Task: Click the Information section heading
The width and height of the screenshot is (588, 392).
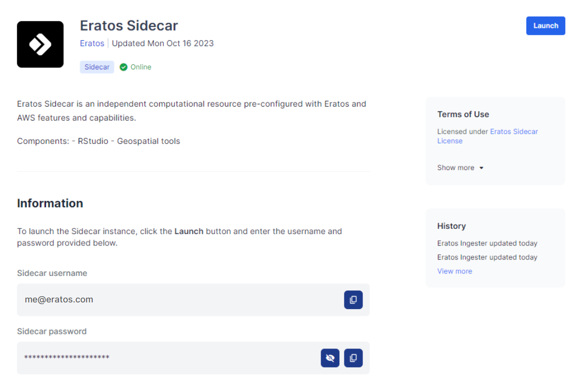Action: click(x=50, y=203)
